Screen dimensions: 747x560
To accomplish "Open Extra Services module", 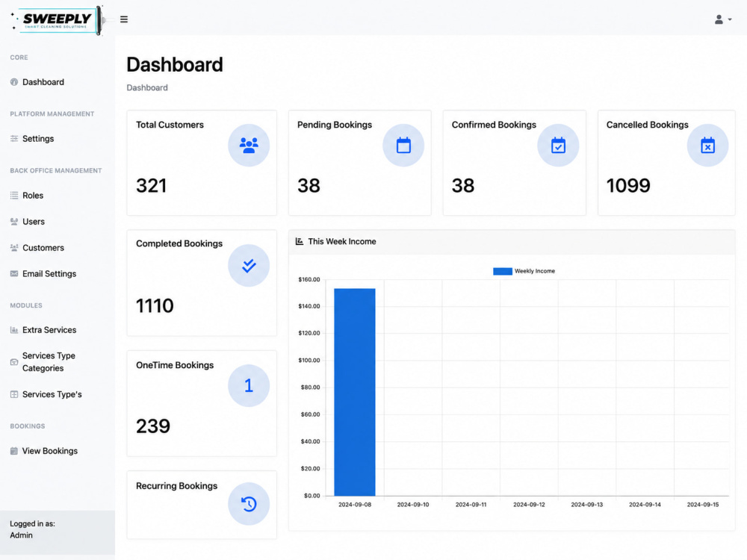I will (49, 330).
